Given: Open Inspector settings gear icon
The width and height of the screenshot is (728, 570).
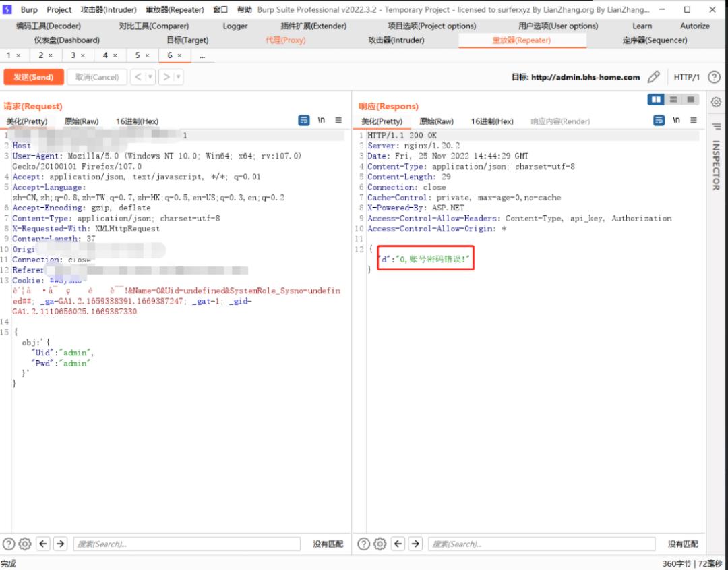Looking at the screenshot, I should pyautogui.click(x=716, y=102).
